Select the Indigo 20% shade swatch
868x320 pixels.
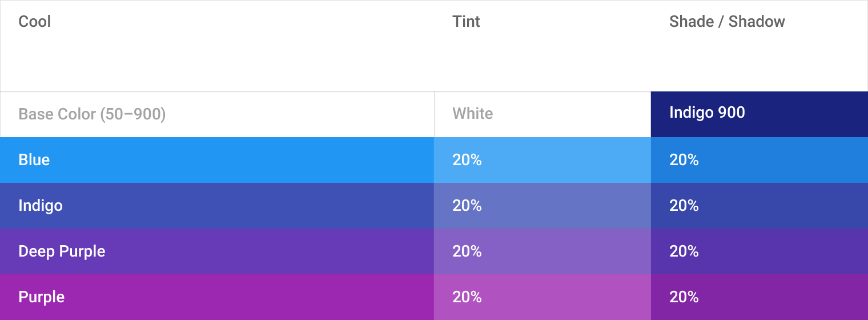point(759,206)
